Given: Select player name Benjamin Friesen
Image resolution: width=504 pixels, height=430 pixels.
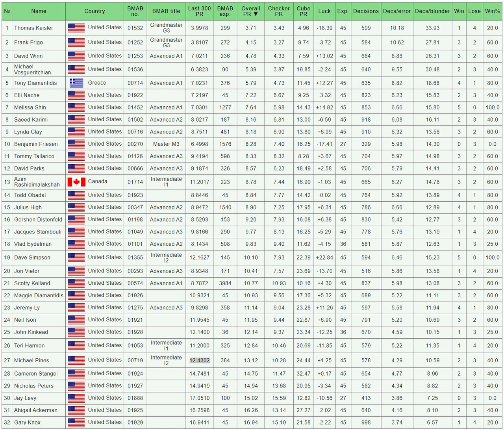Looking at the screenshot, I should click(x=36, y=144).
